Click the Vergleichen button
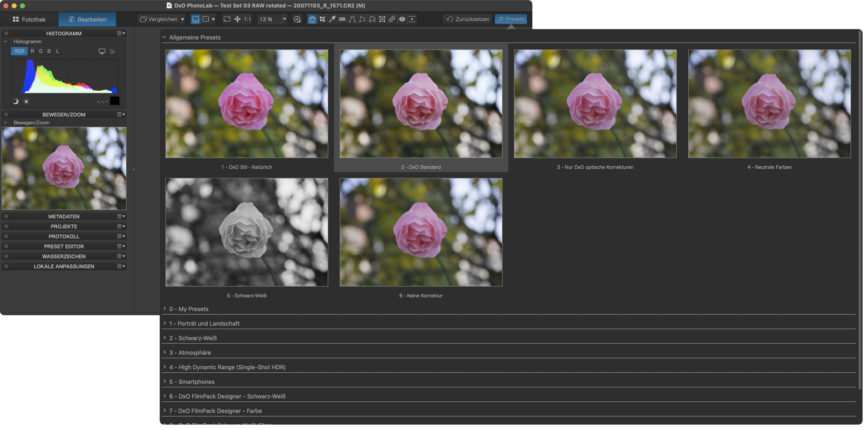This screenshot has height=430, width=868. [x=159, y=19]
